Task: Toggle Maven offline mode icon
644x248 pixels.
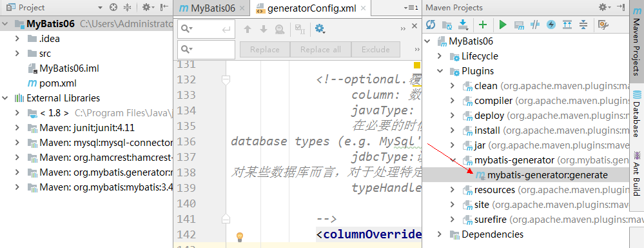Action: tap(535, 25)
